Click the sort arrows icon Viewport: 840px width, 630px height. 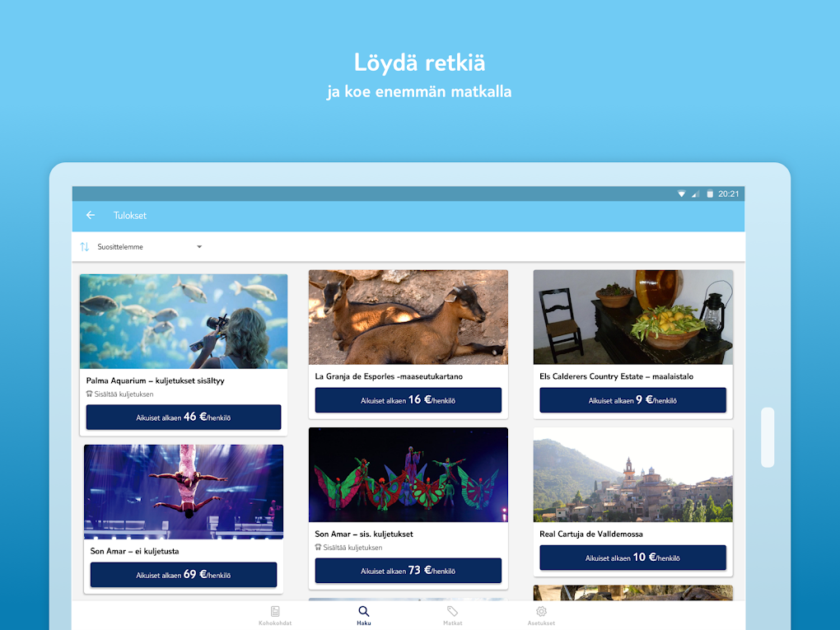[x=85, y=247]
